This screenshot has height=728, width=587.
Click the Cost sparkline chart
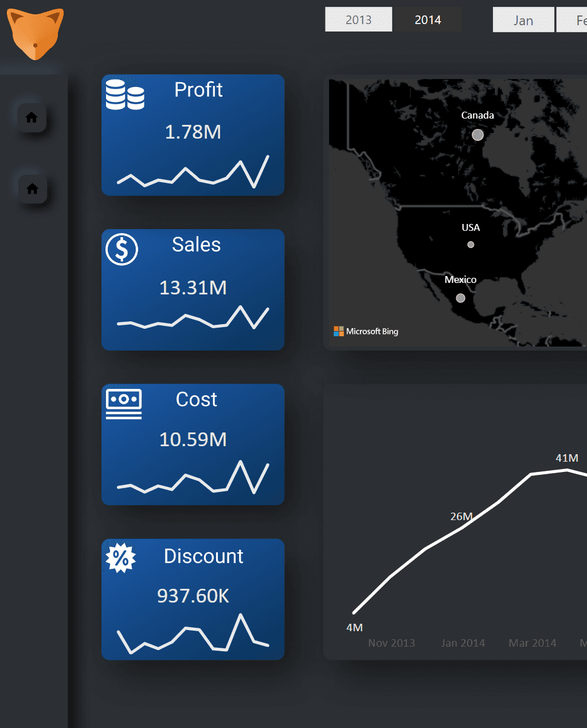(x=193, y=477)
